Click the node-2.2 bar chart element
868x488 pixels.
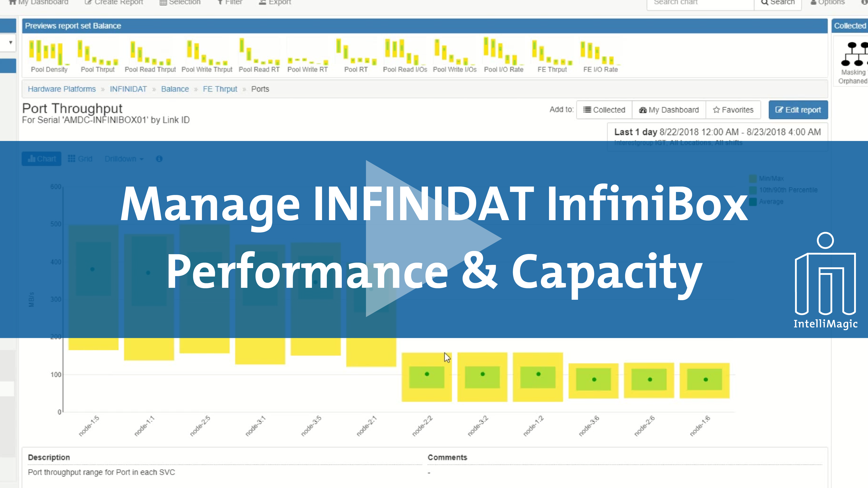(427, 375)
